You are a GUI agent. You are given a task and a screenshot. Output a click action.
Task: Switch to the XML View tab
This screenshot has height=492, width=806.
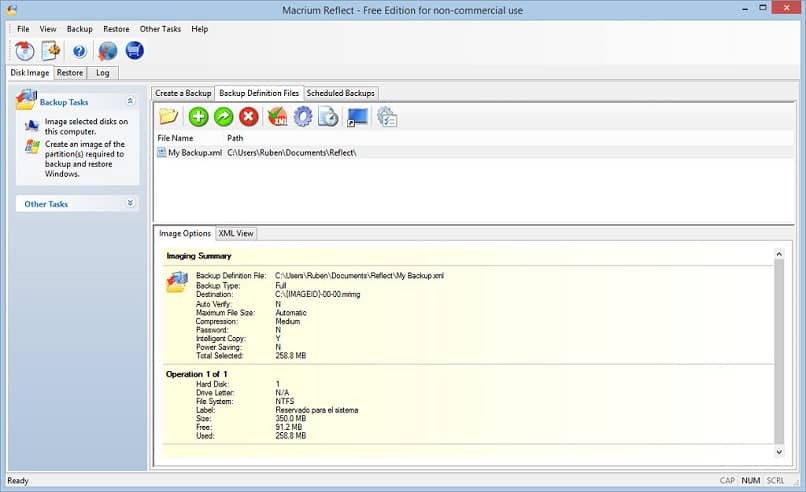[236, 233]
